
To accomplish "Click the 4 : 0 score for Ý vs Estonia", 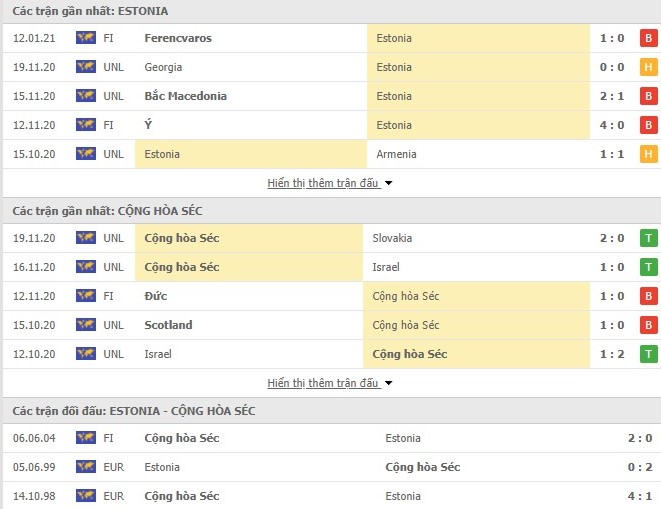I will coord(613,125).
